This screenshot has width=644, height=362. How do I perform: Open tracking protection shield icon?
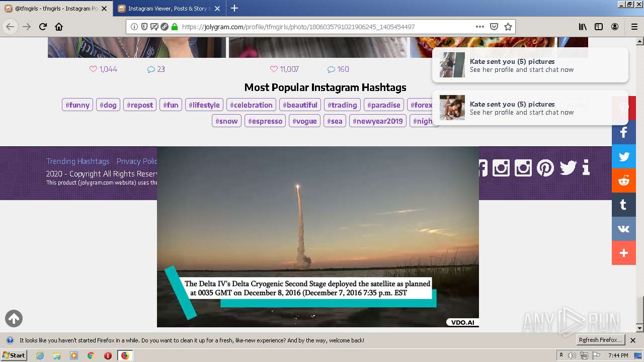pyautogui.click(x=144, y=27)
